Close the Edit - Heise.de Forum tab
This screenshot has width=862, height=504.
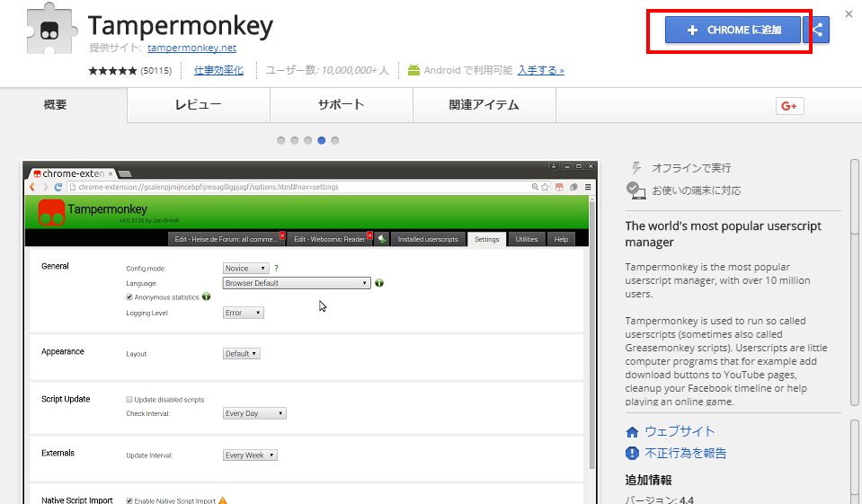coord(282,235)
